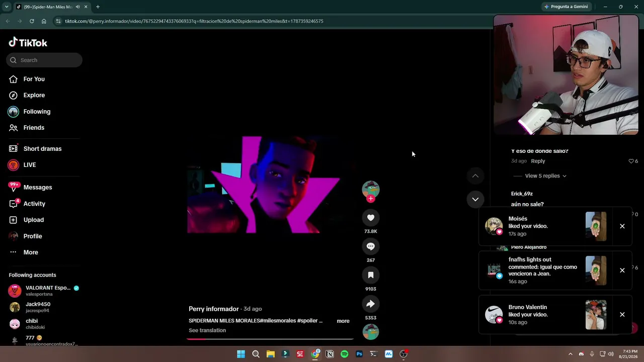The width and height of the screenshot is (644, 362).
Task: Click the TikTok logo
Action: (28, 43)
